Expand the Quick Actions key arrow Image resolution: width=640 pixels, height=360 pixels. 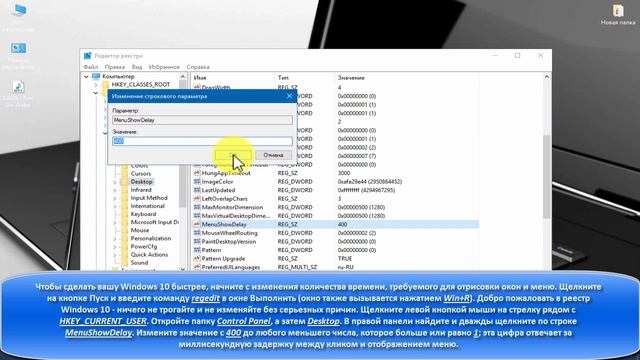pos(115,255)
